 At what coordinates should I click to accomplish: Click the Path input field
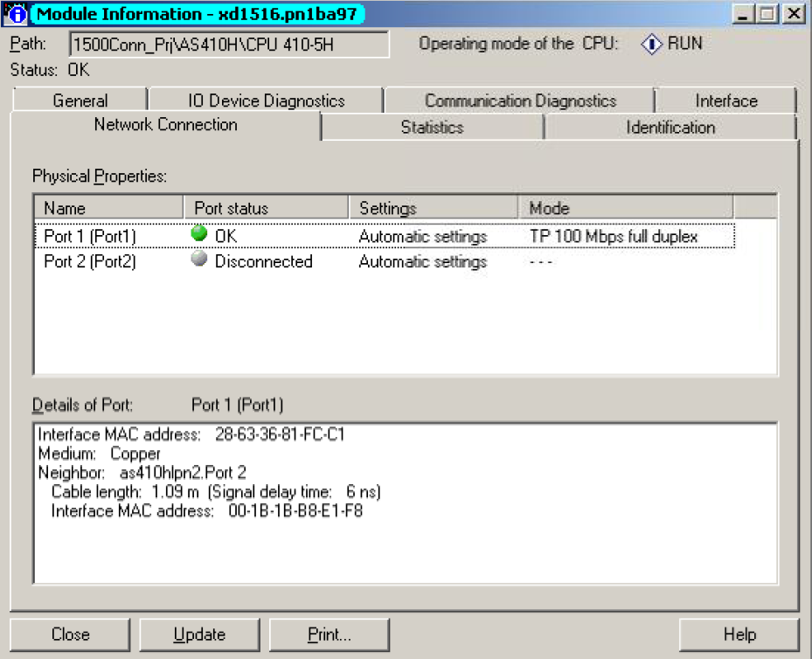coord(228,45)
